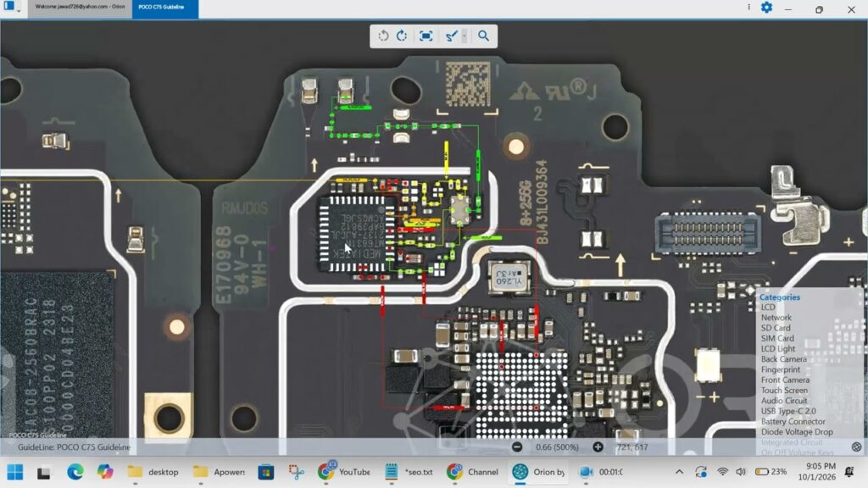Open the volume control
The image size is (868, 488).
point(741,472)
